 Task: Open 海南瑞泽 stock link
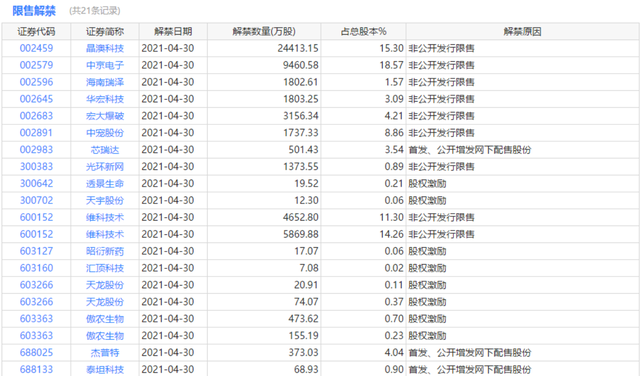point(105,82)
